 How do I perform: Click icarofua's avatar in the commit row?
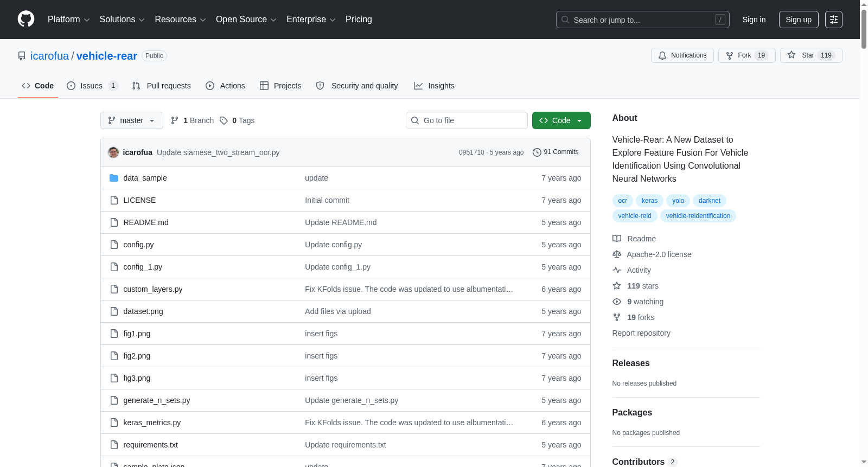[x=113, y=152]
